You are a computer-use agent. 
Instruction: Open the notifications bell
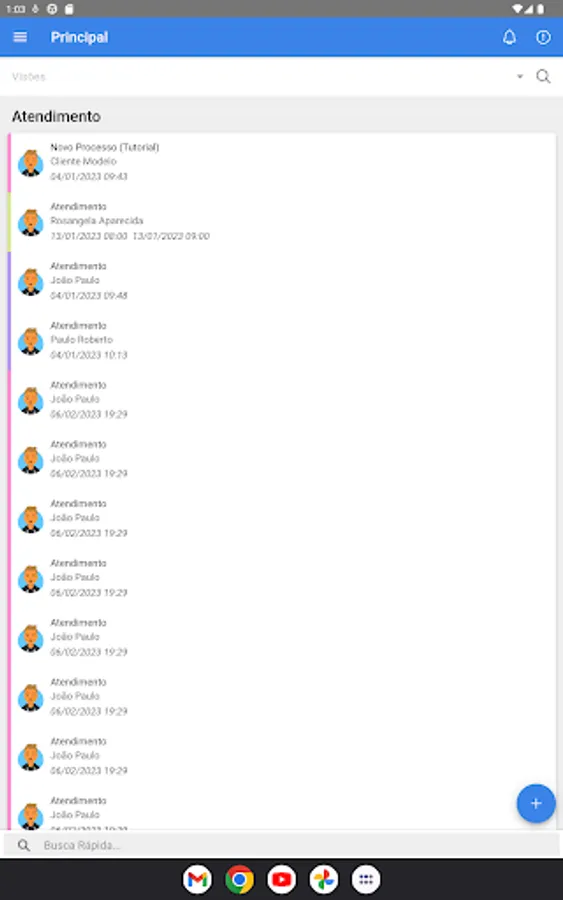509,37
